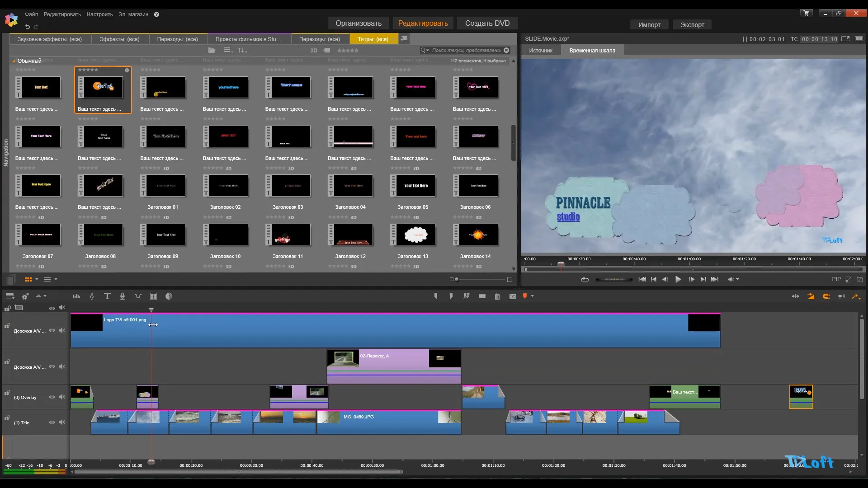Screen dimensions: 868x488
Task: Switch to the Источник tab
Action: click(541, 51)
